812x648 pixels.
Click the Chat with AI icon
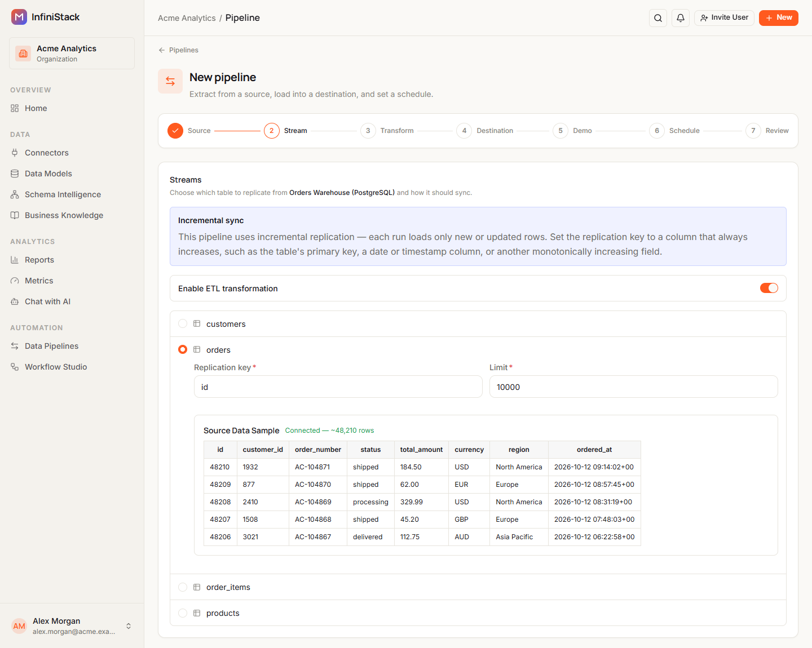click(15, 301)
